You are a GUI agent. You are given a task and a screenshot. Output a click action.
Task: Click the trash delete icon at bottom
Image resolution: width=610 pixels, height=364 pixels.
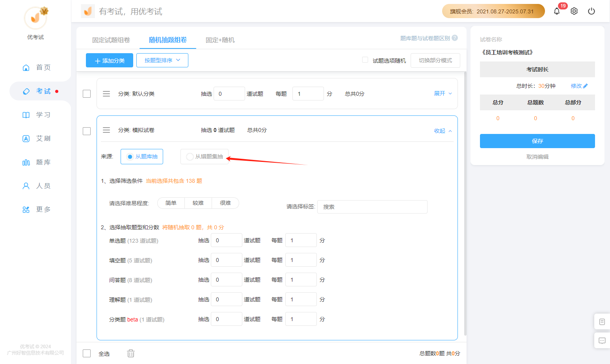131,353
